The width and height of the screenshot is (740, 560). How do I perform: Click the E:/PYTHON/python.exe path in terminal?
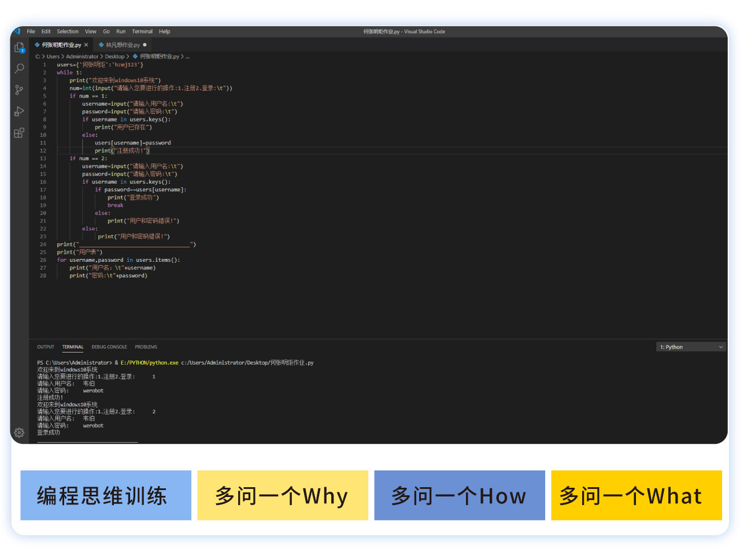(x=149, y=363)
